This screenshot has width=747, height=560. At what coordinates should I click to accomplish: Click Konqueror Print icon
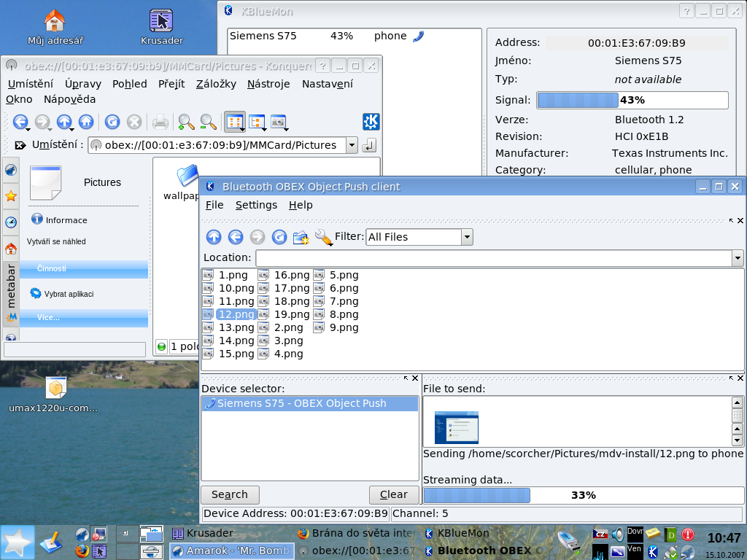[160, 122]
